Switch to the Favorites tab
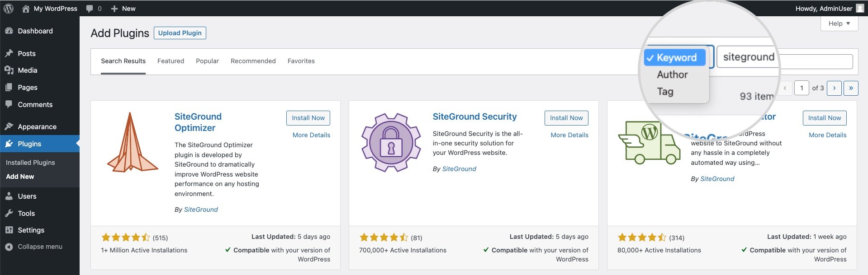The height and width of the screenshot is (275, 868). click(301, 61)
